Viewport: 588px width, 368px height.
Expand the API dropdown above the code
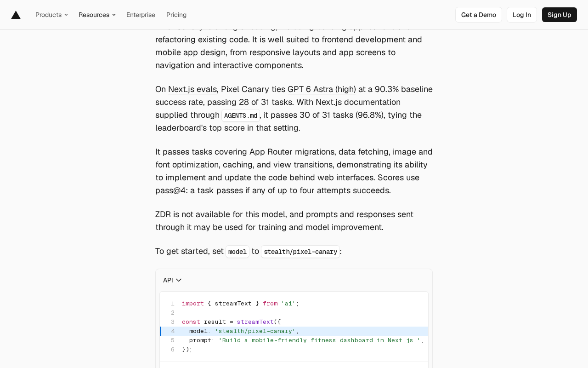(x=172, y=280)
